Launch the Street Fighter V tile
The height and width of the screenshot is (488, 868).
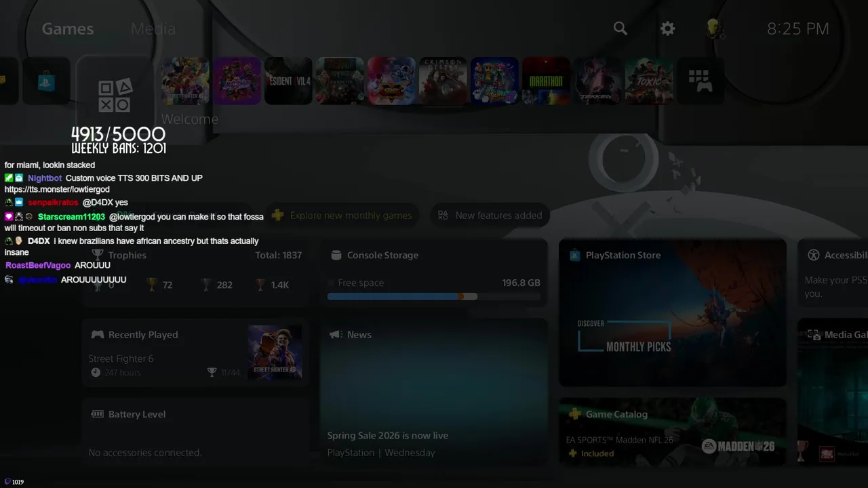[391, 81]
